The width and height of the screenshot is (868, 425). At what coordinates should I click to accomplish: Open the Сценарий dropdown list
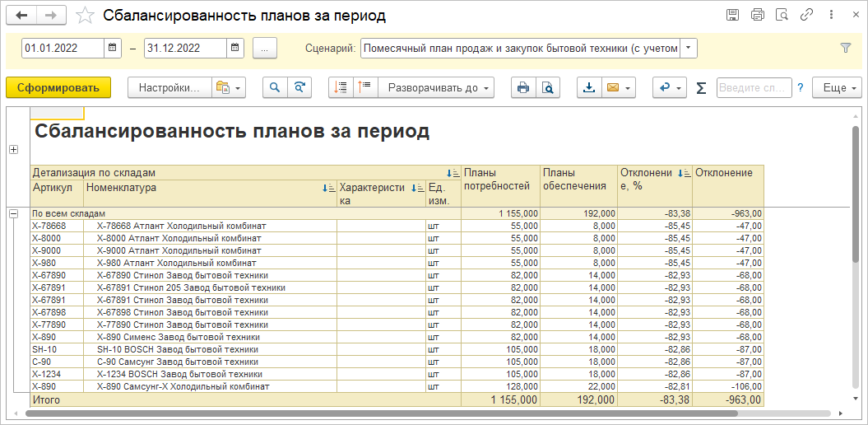688,48
